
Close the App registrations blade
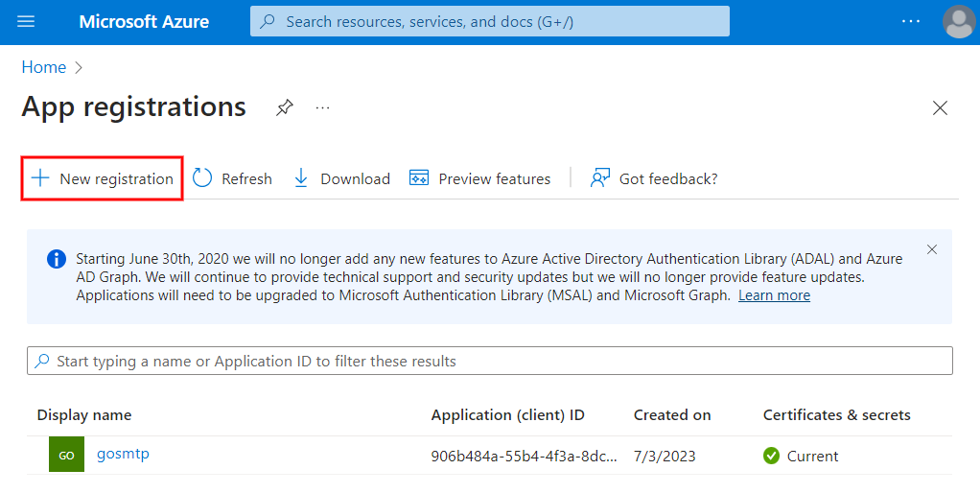(x=940, y=108)
